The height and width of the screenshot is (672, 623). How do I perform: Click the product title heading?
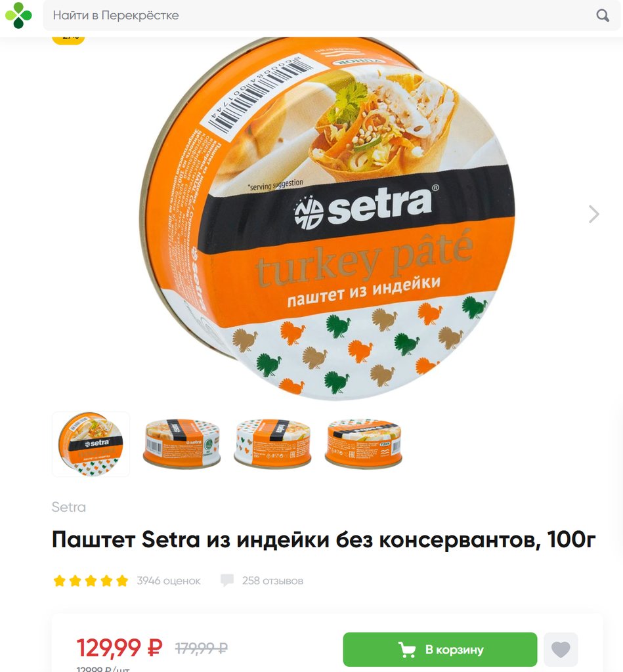tap(324, 539)
